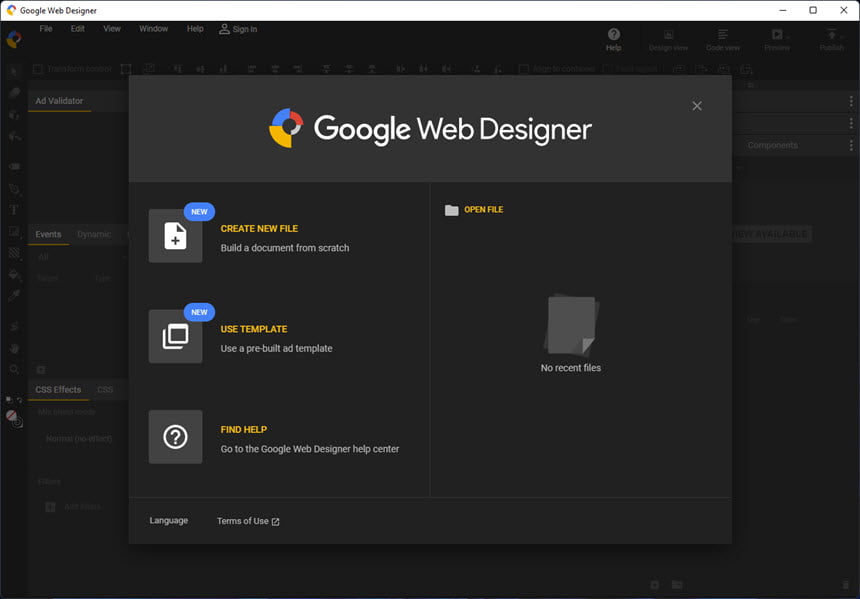Open the All events filter dropdown

(80, 257)
